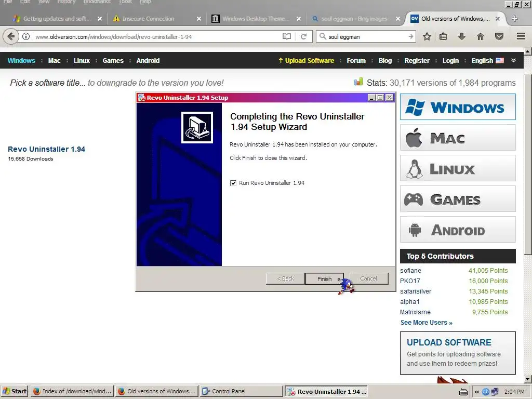Expand the nav bar double chevron
The width and height of the screenshot is (532, 399).
tap(513, 60)
